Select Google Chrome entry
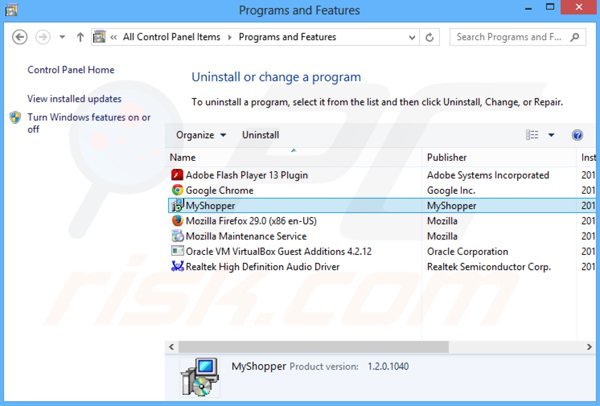 pyautogui.click(x=220, y=191)
